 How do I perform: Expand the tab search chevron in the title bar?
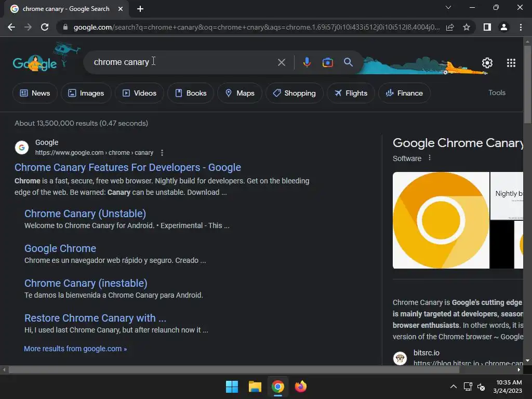tap(448, 7)
